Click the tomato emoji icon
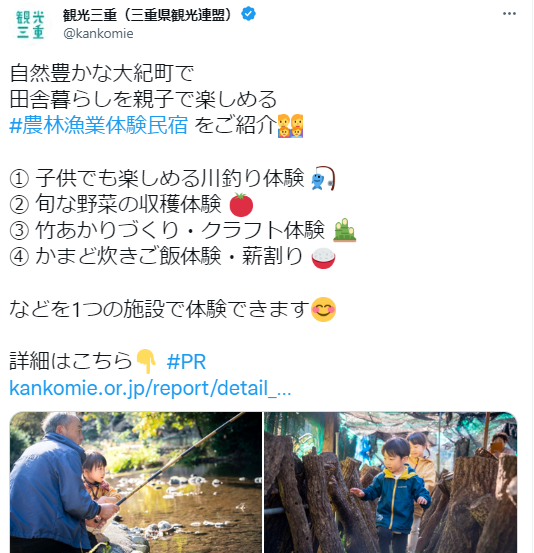This screenshot has height=553, width=534. point(241,205)
